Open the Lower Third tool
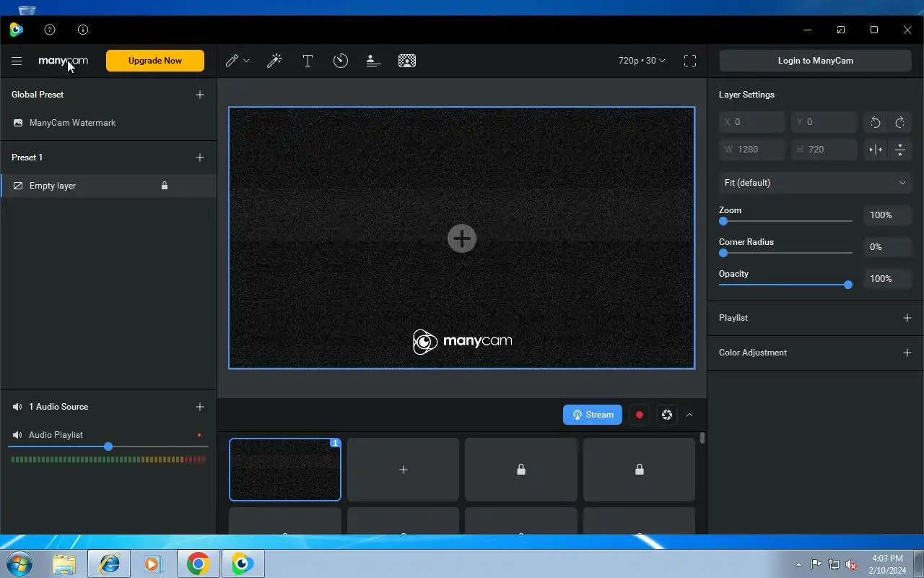This screenshot has width=924, height=578. [373, 61]
